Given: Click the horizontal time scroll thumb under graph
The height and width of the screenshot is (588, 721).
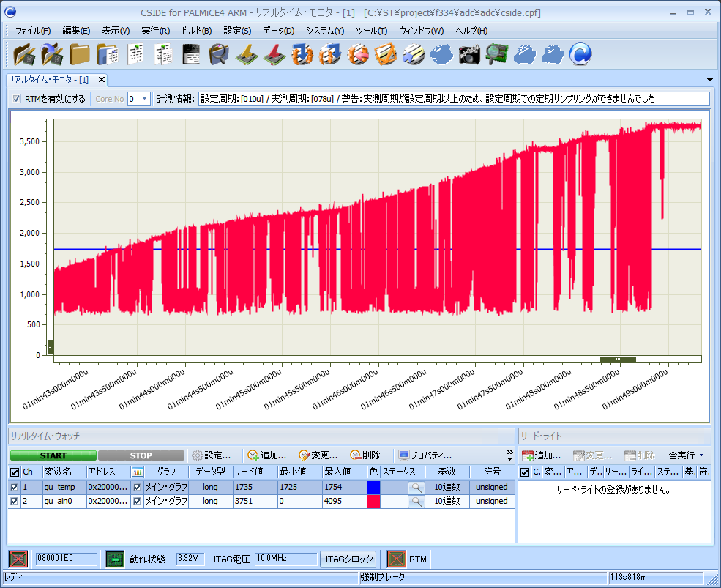Looking at the screenshot, I should (618, 360).
